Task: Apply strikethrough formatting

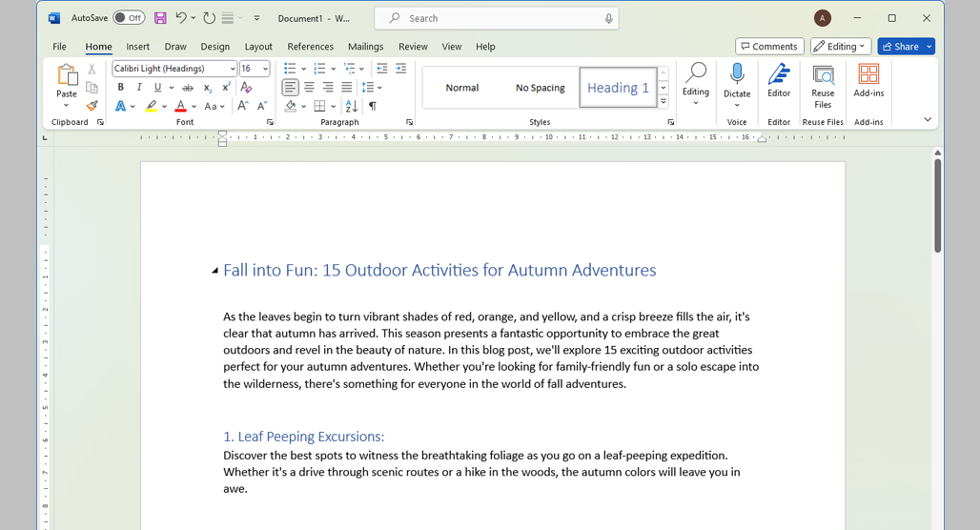Action: (188, 88)
